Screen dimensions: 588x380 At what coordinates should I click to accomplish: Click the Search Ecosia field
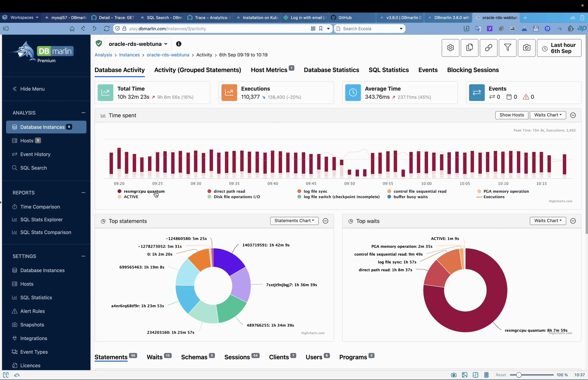[x=370, y=28]
